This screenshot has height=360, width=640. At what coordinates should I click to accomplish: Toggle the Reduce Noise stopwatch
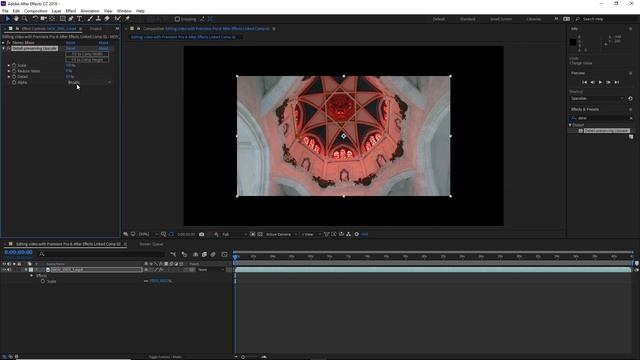click(14, 71)
